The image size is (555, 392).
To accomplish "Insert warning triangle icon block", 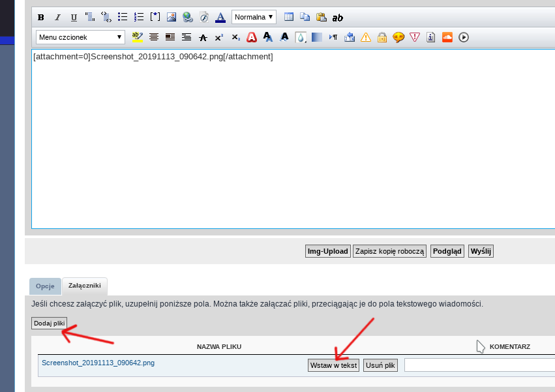I will click(x=366, y=37).
